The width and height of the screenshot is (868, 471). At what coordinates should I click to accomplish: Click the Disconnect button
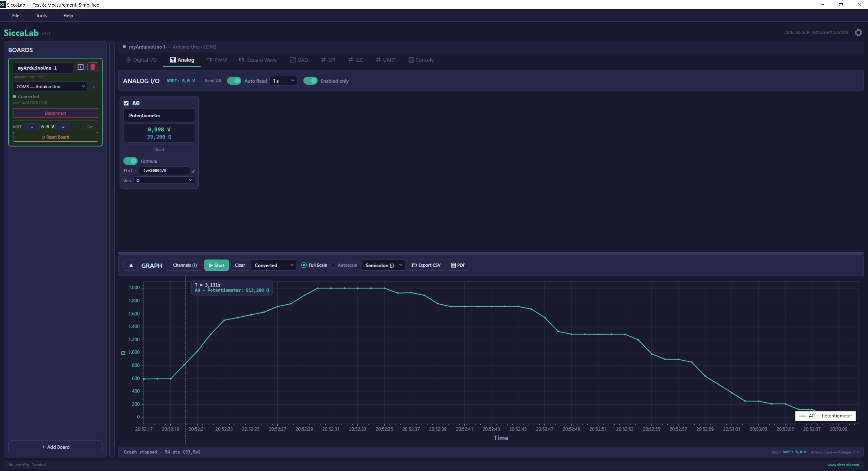[56, 113]
